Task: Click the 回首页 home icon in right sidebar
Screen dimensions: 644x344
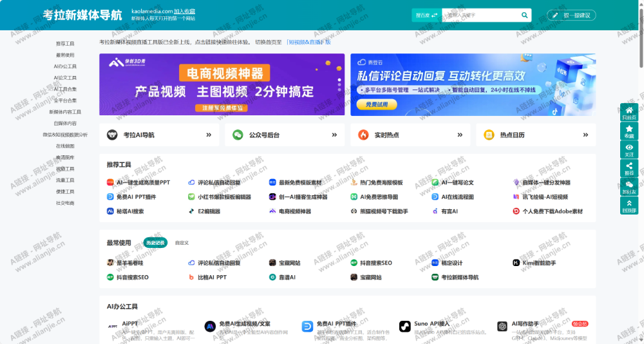Action: [x=629, y=110]
